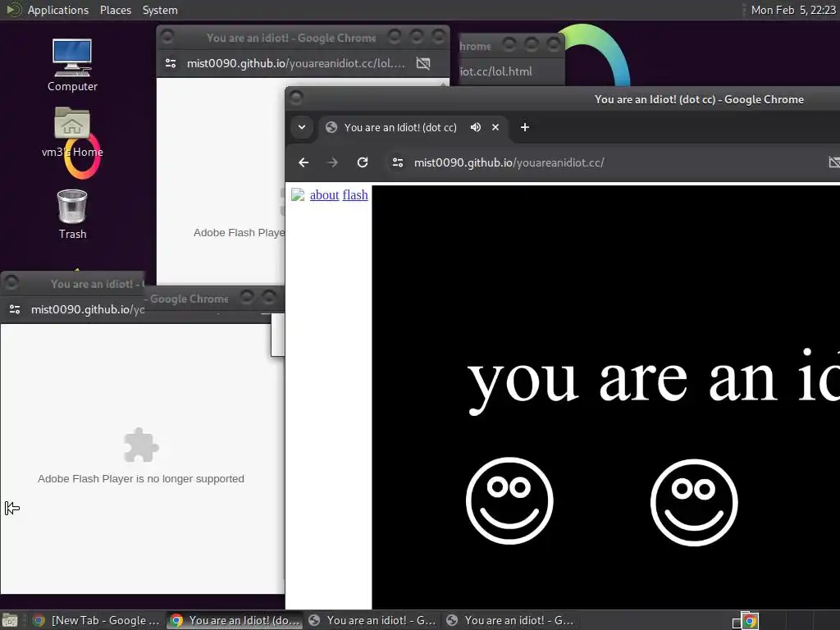Click the show desktop icon in bottom panel
Screen dimensions: 840x630
(x=10, y=620)
